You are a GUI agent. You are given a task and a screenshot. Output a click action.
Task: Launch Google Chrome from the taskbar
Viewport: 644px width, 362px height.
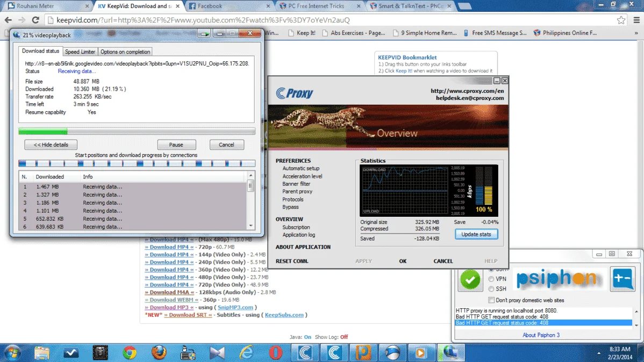point(130,352)
